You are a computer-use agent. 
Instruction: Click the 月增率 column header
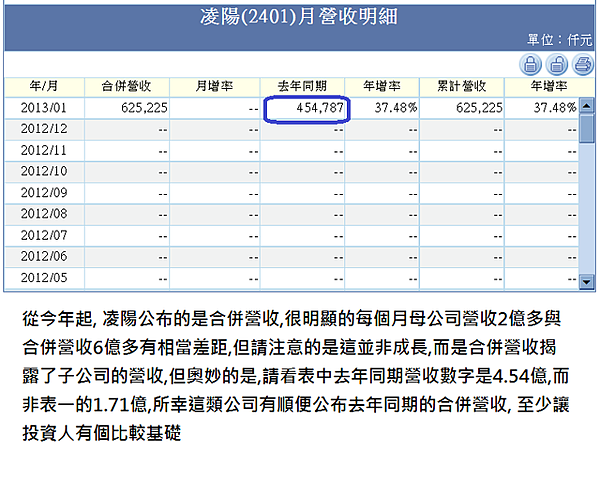coord(214,86)
